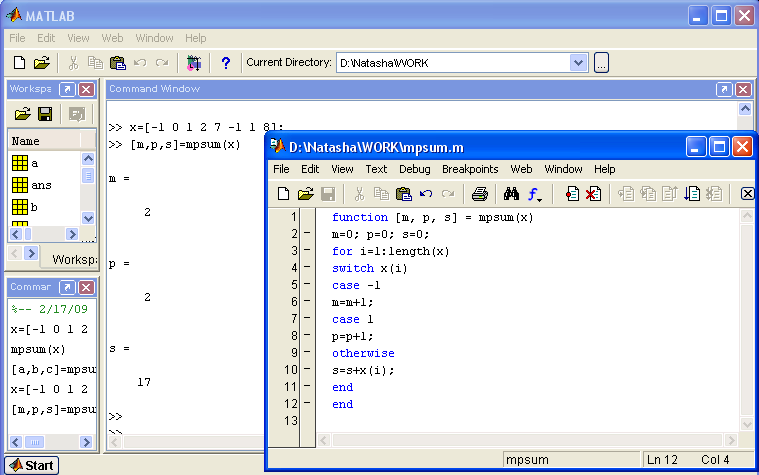Undo icon in editor toolbar

click(426, 194)
